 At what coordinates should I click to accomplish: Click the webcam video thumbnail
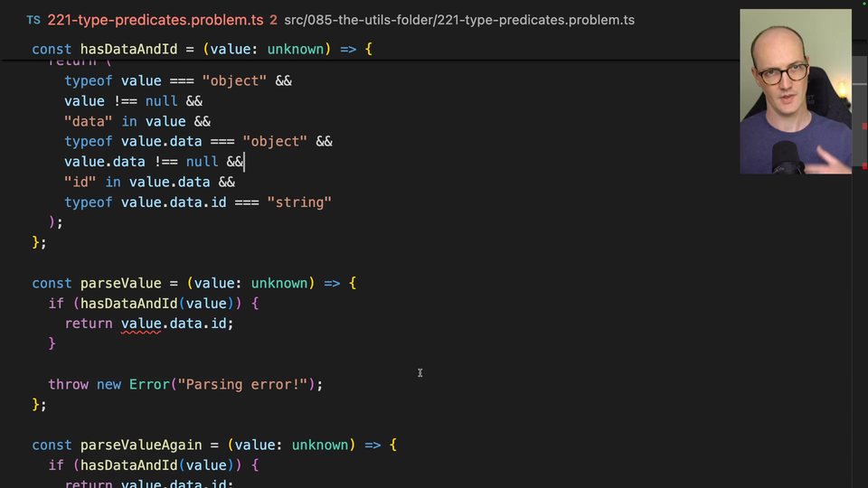pyautogui.click(x=795, y=91)
